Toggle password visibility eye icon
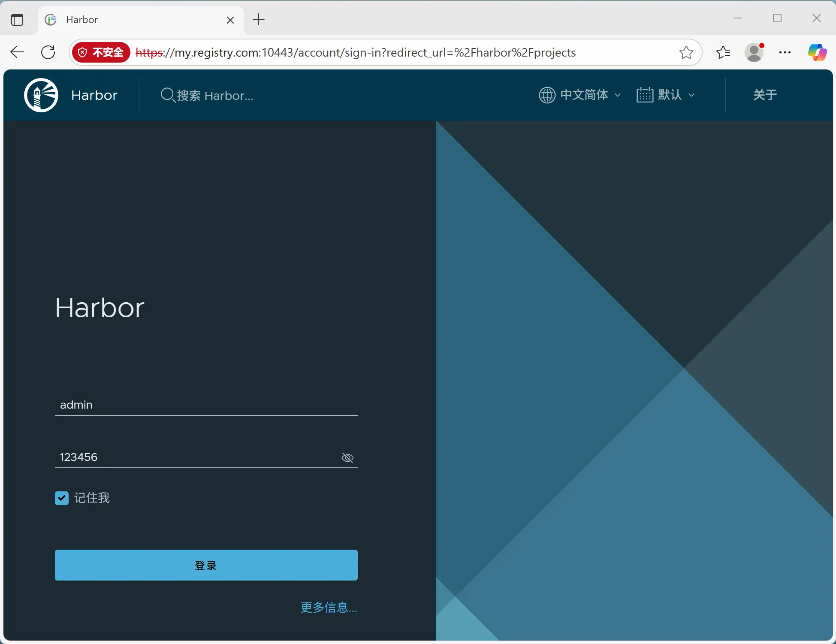Viewport: 836px width, 644px height. [x=347, y=458]
